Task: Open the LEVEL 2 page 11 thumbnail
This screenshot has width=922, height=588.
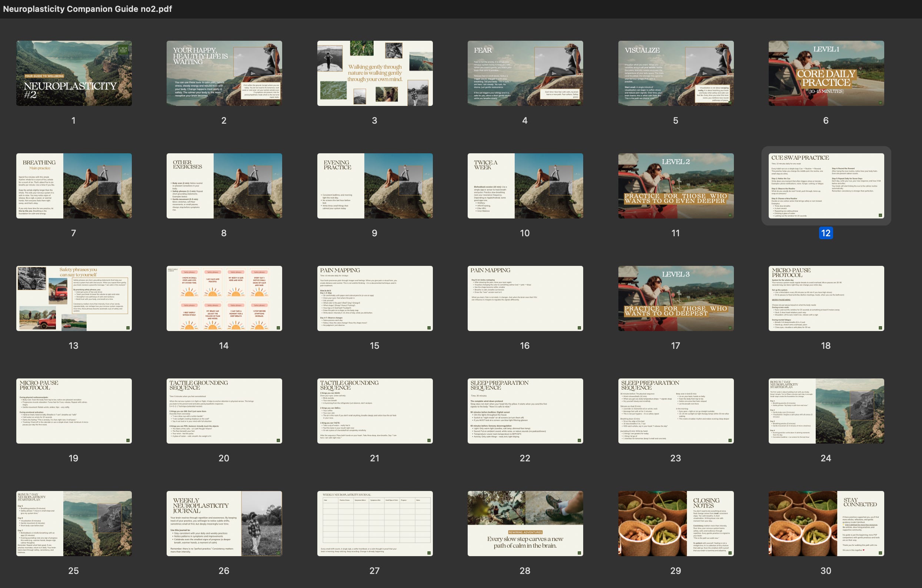Action: click(676, 186)
